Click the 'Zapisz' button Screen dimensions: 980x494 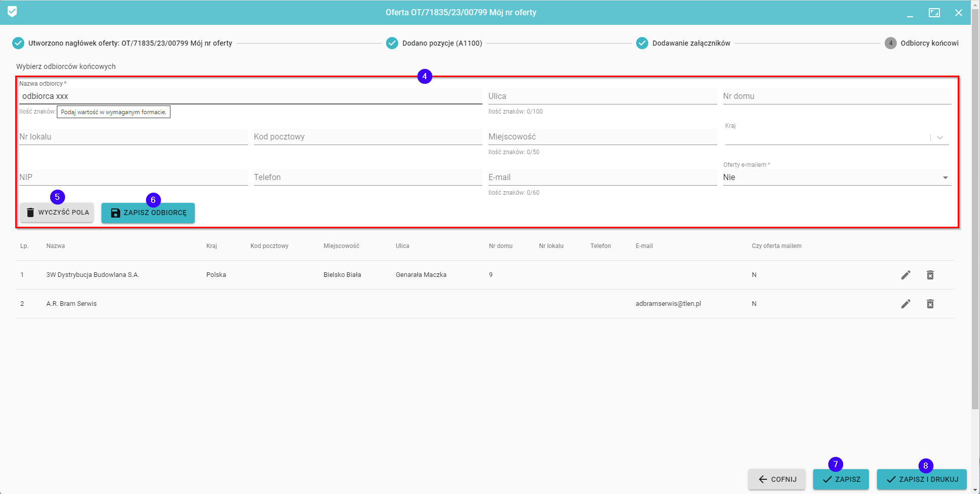pyautogui.click(x=841, y=479)
